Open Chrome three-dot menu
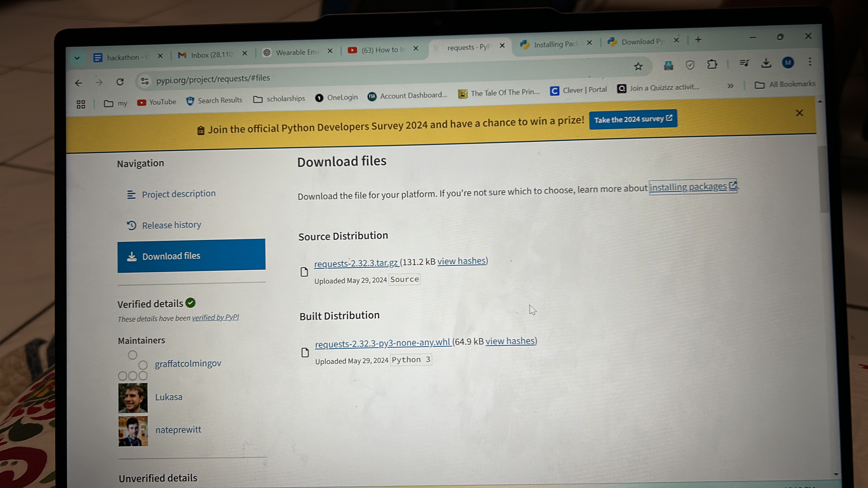 click(810, 62)
